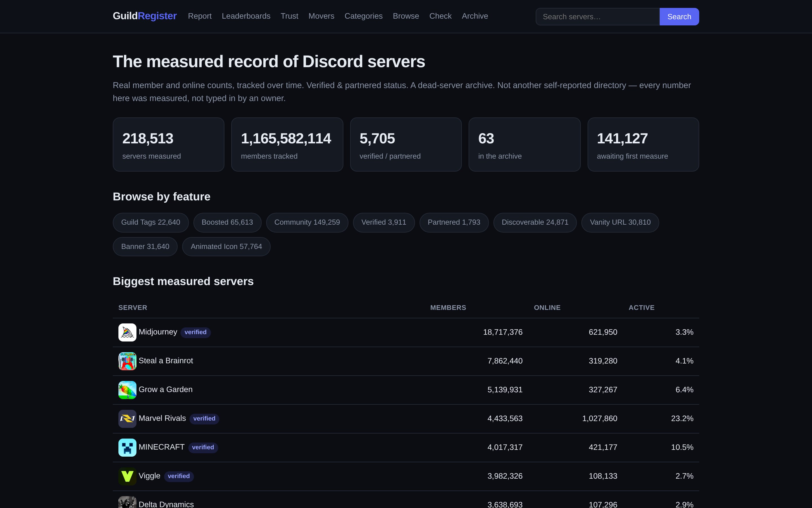
Task: Choose the Partnered 1,793 feature chip
Action: click(x=454, y=222)
